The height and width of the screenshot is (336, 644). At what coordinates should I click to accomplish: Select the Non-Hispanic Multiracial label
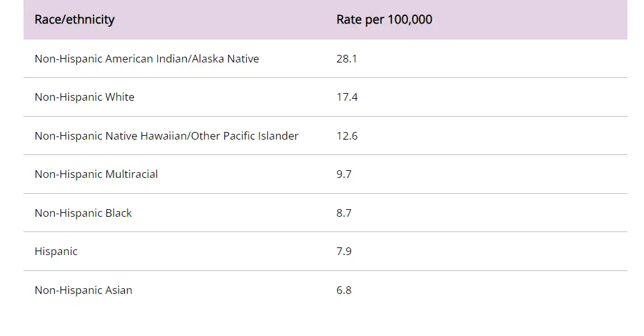click(x=96, y=174)
